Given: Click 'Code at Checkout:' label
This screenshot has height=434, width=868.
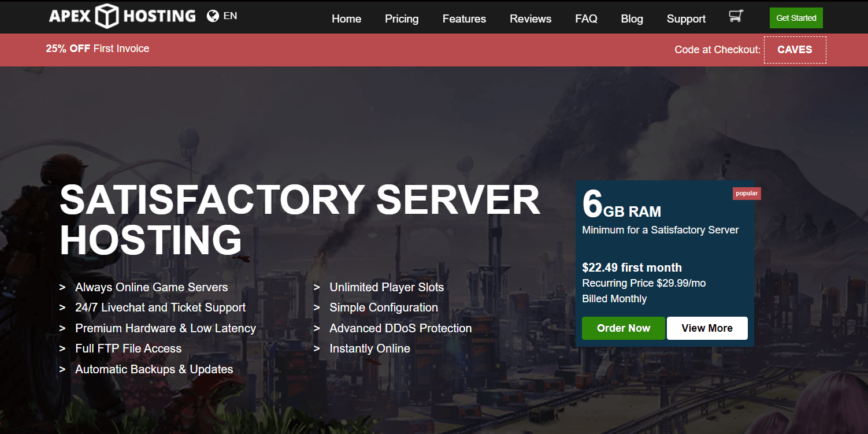Looking at the screenshot, I should [x=717, y=50].
